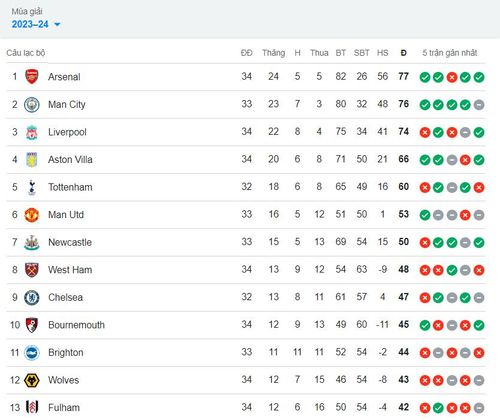Click the Newcastle club crest
The height and width of the screenshot is (420, 500).
point(32,242)
